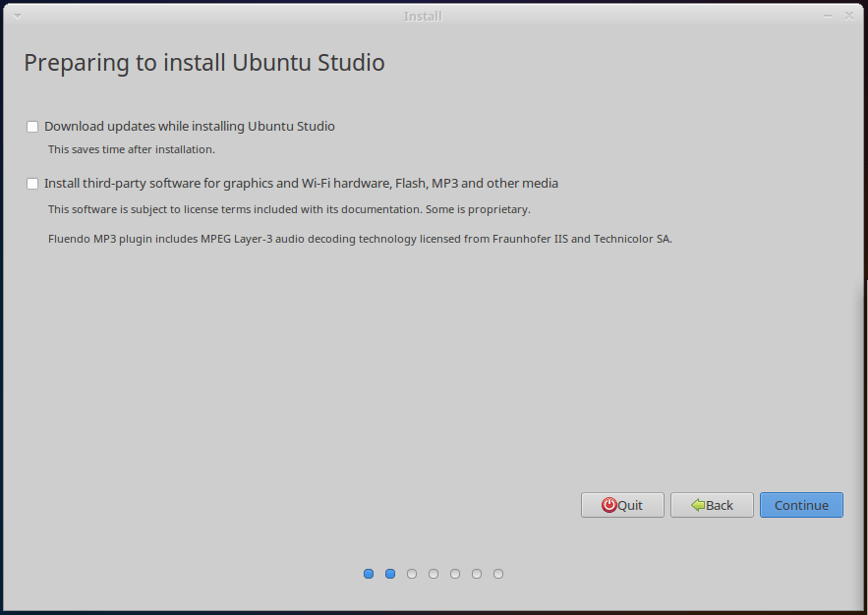Close the Install window
This screenshot has width=868, height=615.
pos(849,16)
